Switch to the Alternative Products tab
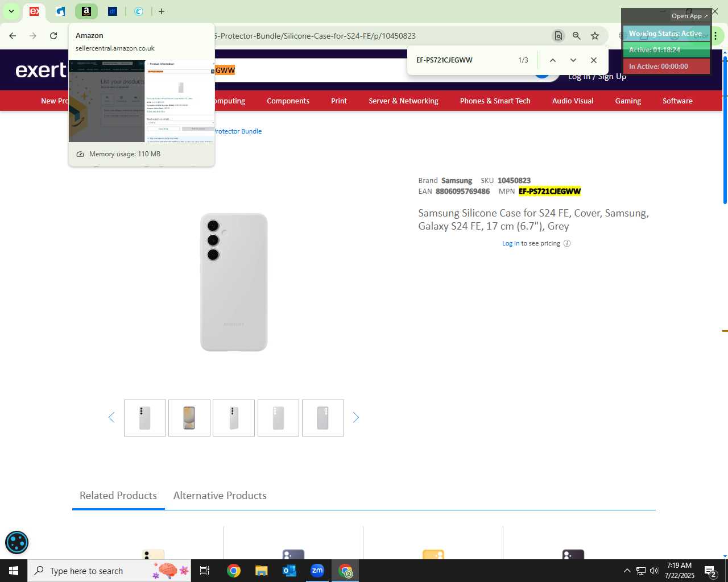Viewport: 728px width, 582px height. [220, 496]
